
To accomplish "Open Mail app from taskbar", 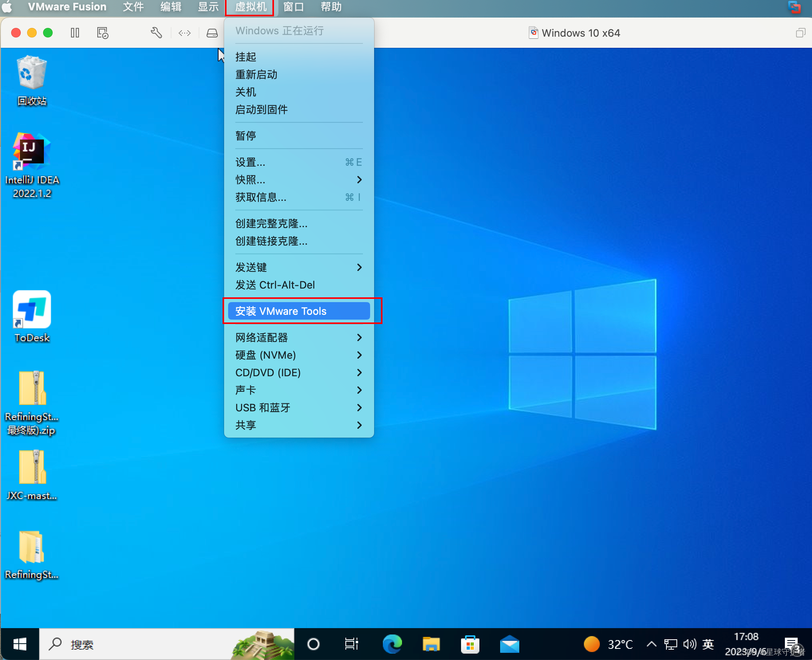I will tap(509, 644).
